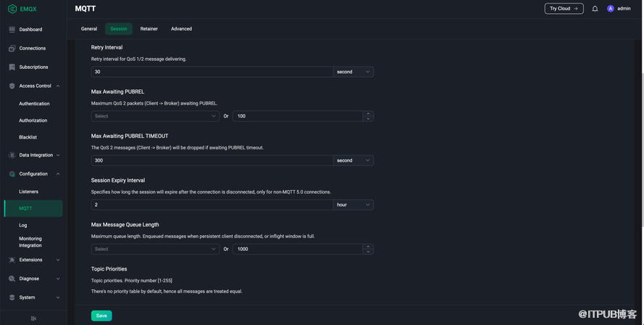
Task: Open Subscriptions using its sidebar icon
Action: coord(12,67)
